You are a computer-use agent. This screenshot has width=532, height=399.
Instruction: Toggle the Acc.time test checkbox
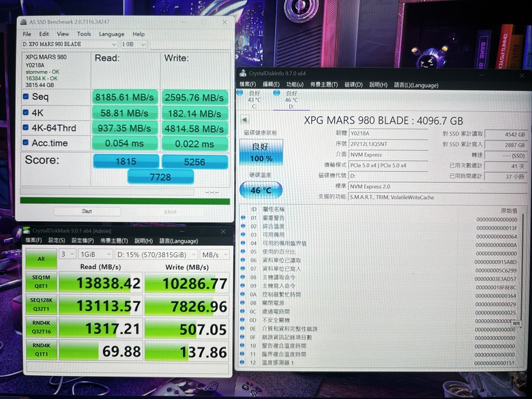tap(26, 143)
